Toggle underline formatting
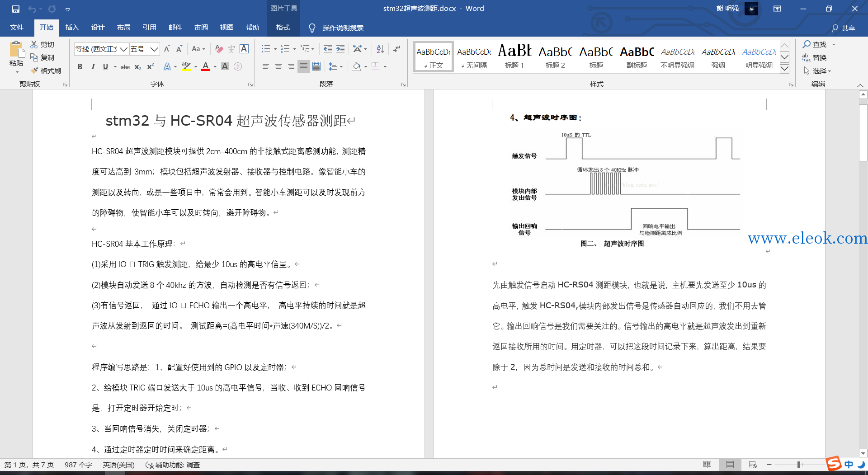Viewport: 868px width, 475px height. point(105,67)
